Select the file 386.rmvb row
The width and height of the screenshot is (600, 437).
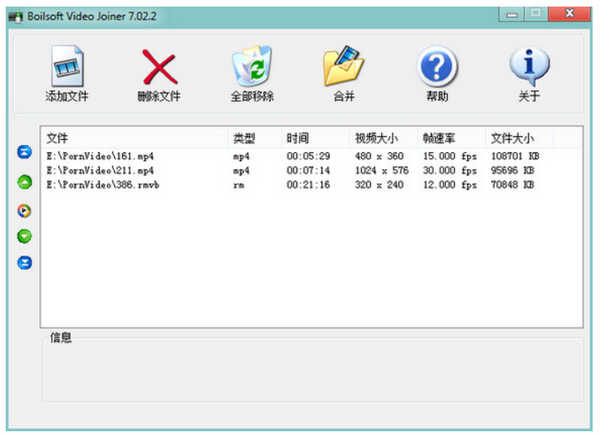pos(311,185)
